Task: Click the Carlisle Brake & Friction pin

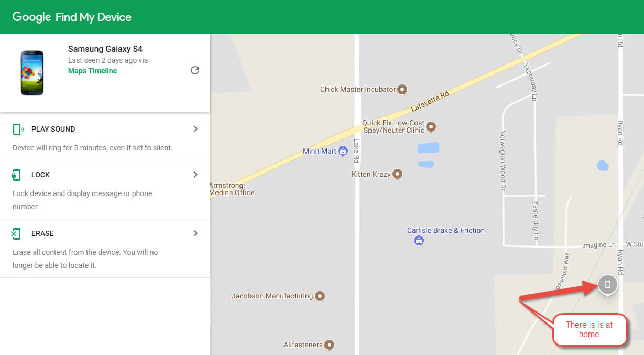Action: 419,241
